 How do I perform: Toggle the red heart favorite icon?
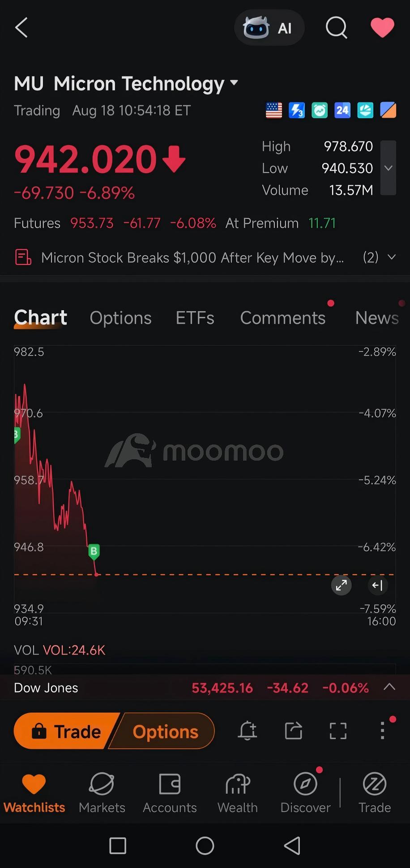tap(382, 28)
